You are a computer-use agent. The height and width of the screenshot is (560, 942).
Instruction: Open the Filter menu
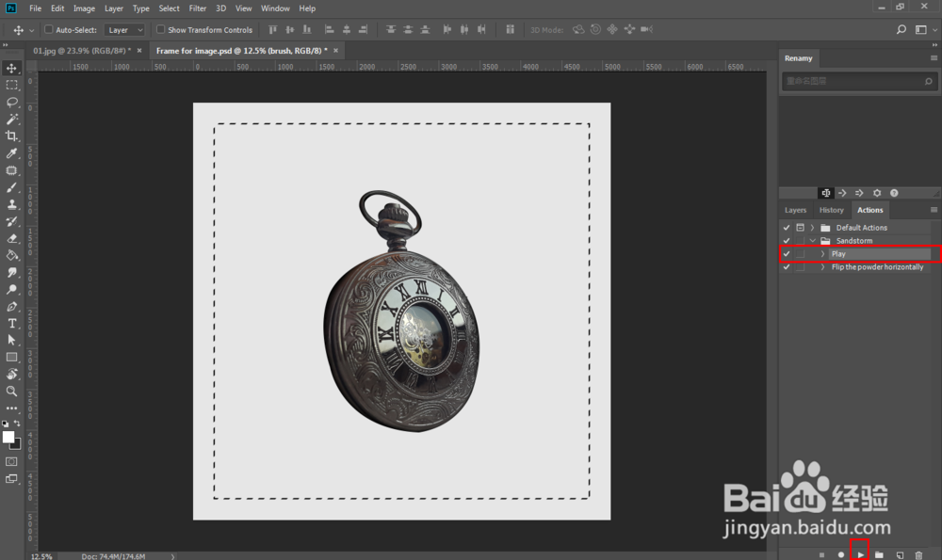coord(198,8)
